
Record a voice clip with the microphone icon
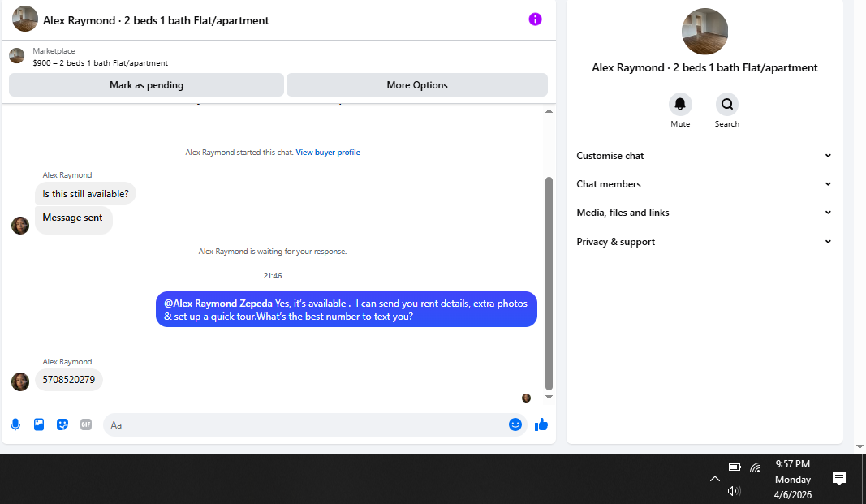point(15,424)
